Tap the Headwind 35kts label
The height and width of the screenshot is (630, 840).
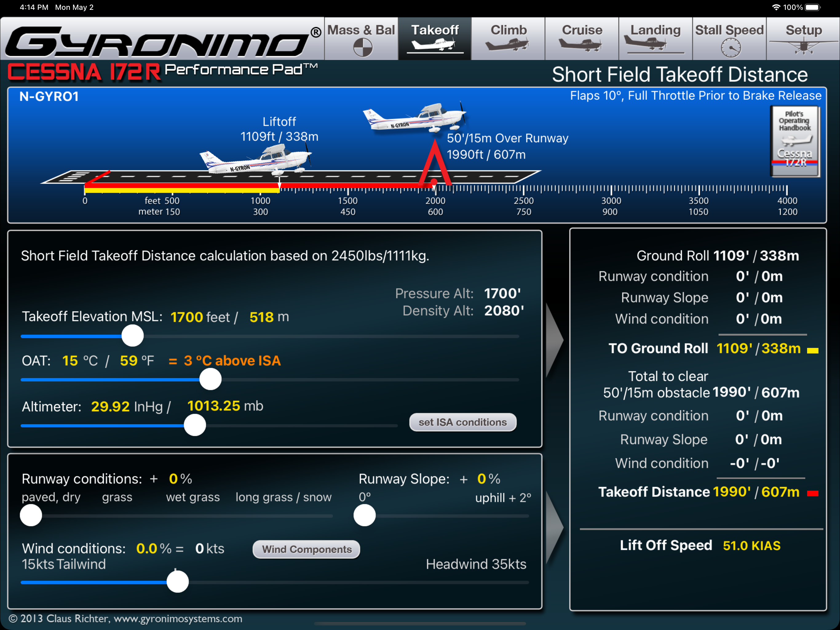[476, 564]
